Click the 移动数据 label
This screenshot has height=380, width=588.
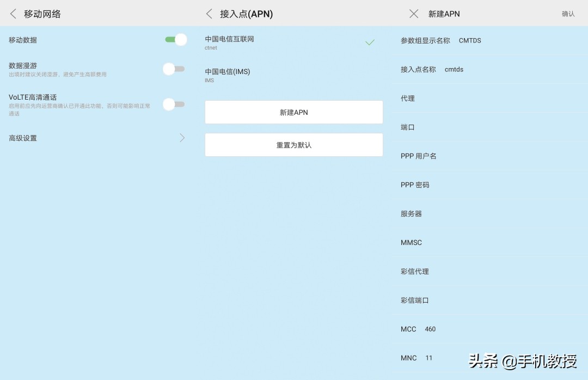[23, 40]
